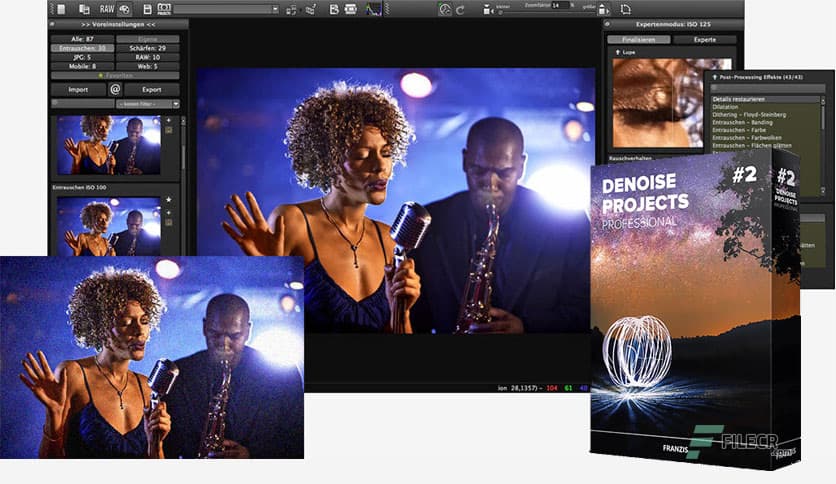Select 'Details restaurieren' in effects list
The height and width of the screenshot is (484, 836).
point(766,99)
